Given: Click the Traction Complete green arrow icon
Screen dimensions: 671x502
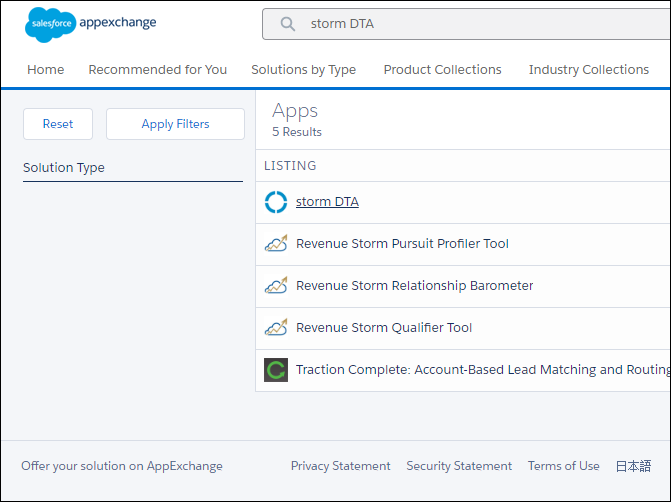Looking at the screenshot, I should pos(276,370).
